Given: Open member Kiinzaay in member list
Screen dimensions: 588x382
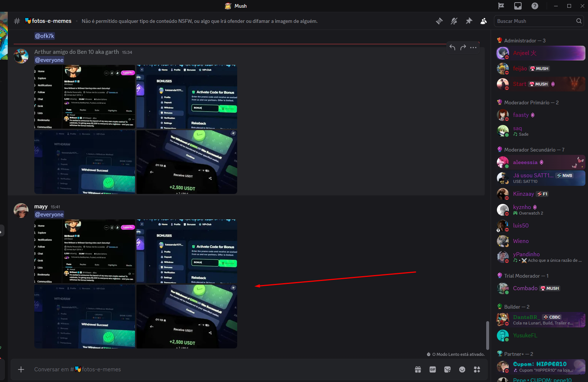Looking at the screenshot, I should point(540,194).
